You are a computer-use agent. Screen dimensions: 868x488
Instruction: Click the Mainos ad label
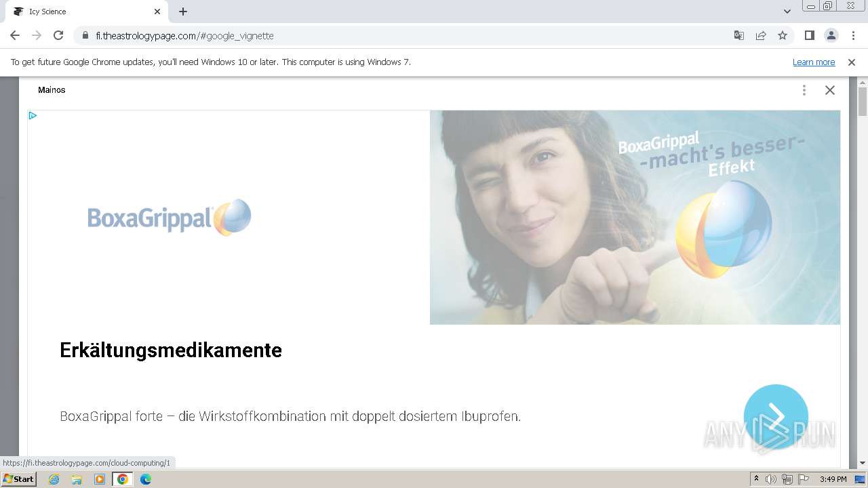pyautogui.click(x=52, y=90)
